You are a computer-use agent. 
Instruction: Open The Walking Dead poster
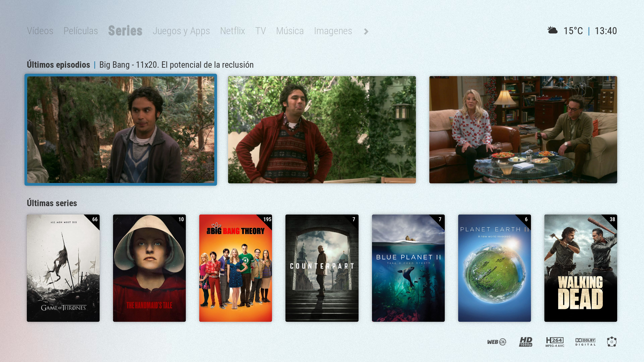click(581, 268)
